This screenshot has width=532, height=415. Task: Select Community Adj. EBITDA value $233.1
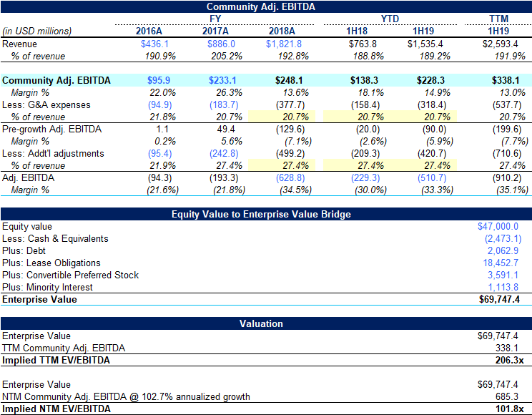pyautogui.click(x=222, y=80)
